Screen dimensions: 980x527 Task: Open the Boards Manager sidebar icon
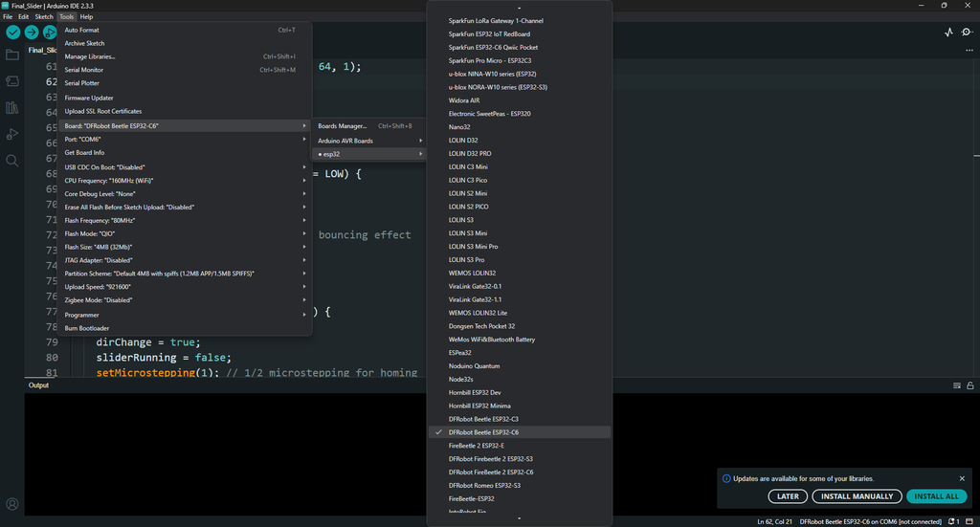pyautogui.click(x=11, y=81)
